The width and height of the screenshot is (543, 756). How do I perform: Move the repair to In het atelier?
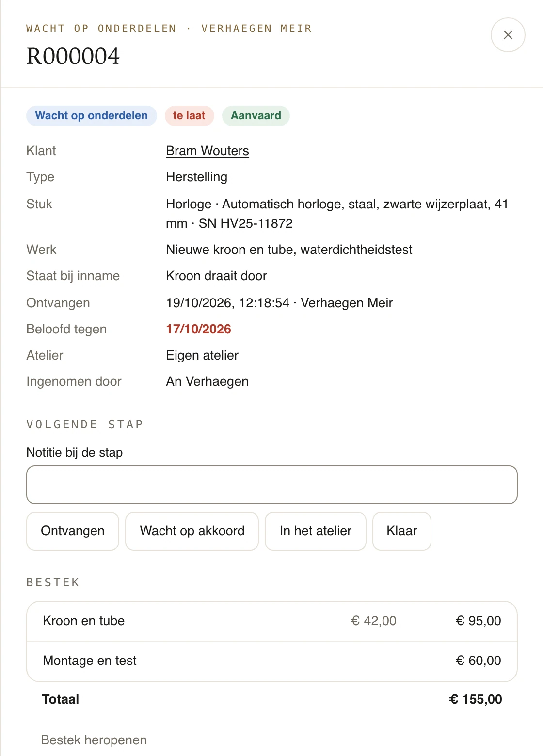pyautogui.click(x=316, y=531)
